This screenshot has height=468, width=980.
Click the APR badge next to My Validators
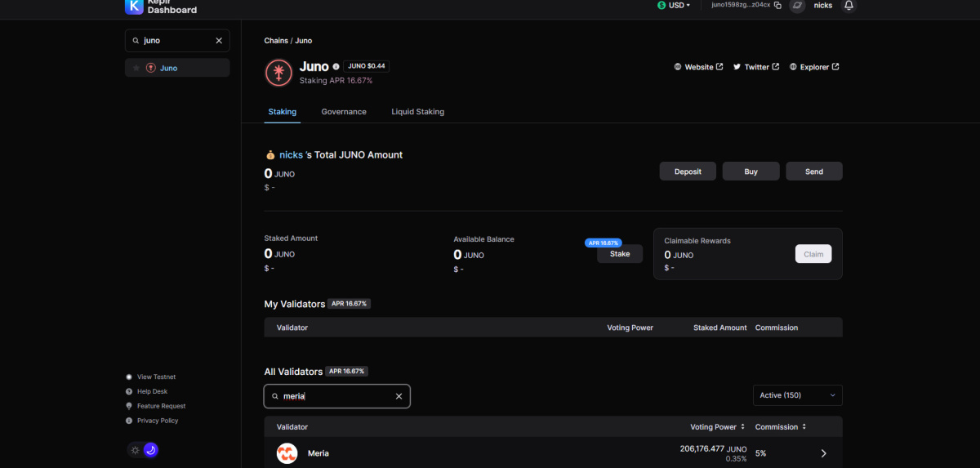coord(350,303)
